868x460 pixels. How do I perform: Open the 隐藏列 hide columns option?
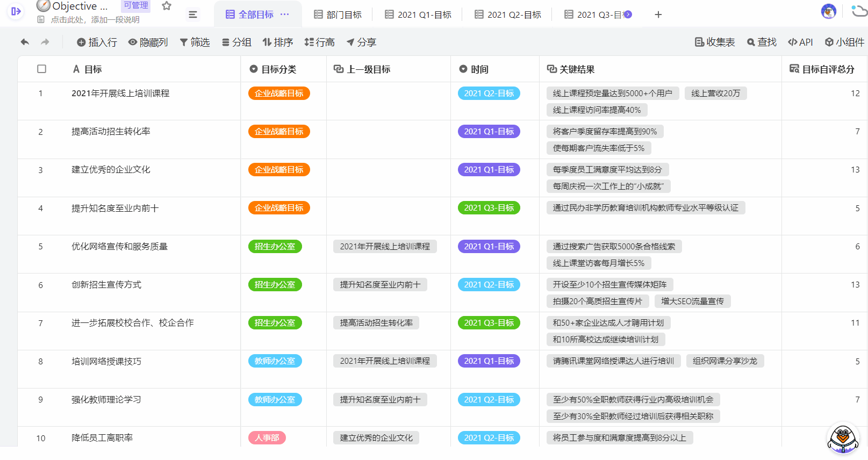point(148,42)
